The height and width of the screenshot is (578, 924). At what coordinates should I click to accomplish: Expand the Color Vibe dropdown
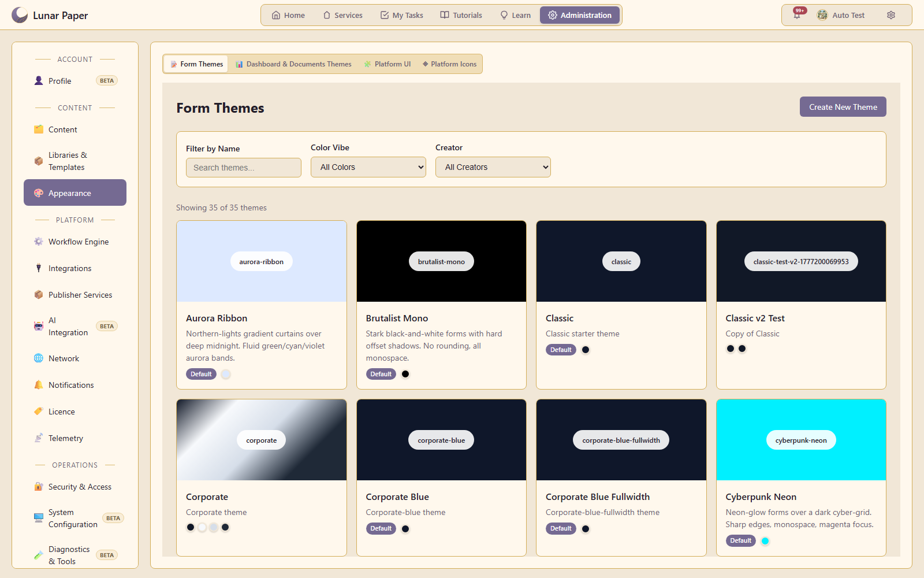368,167
